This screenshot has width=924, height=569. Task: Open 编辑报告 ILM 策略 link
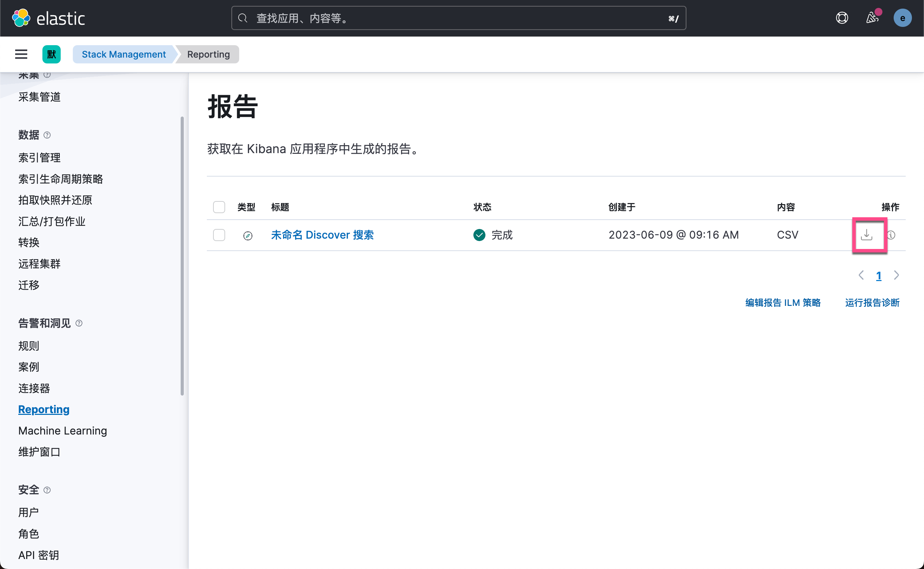(x=783, y=302)
